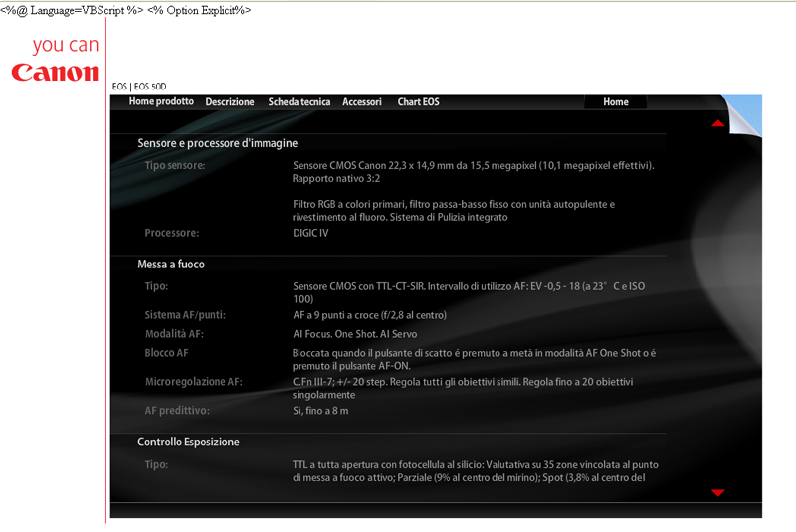
Task: Click the "AF predittivo:" label
Action: click(177, 411)
